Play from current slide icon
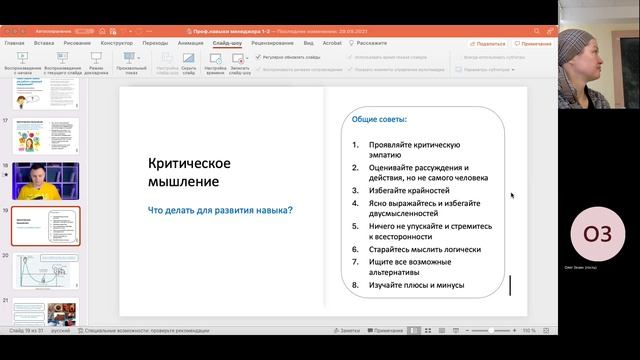Image resolution: width=640 pixels, height=360 pixels. 62,58
